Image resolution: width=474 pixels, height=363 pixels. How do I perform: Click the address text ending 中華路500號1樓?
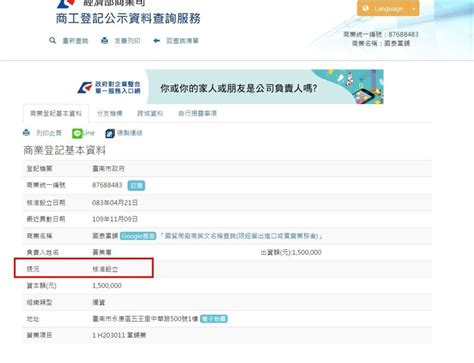[x=145, y=319]
